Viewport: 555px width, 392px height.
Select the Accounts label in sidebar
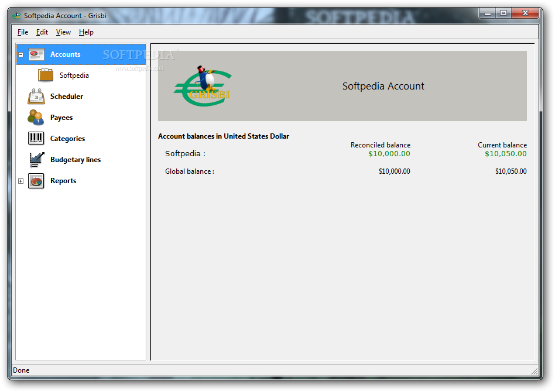point(65,54)
